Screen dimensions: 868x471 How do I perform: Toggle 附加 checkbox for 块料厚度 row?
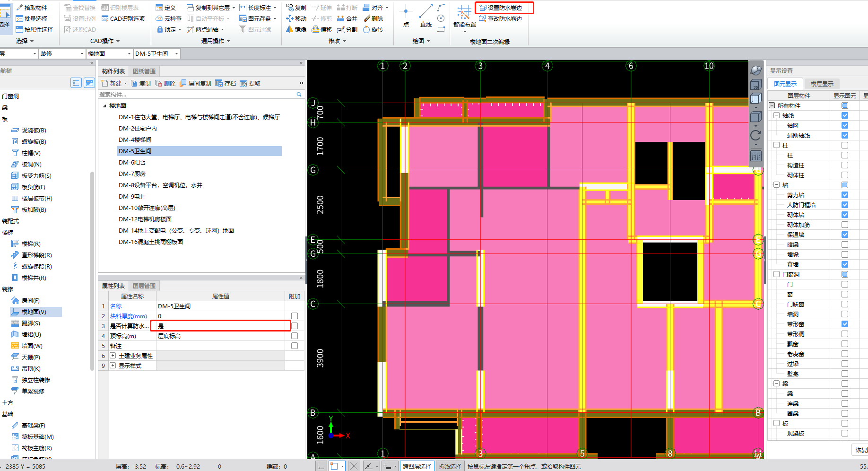tap(295, 316)
